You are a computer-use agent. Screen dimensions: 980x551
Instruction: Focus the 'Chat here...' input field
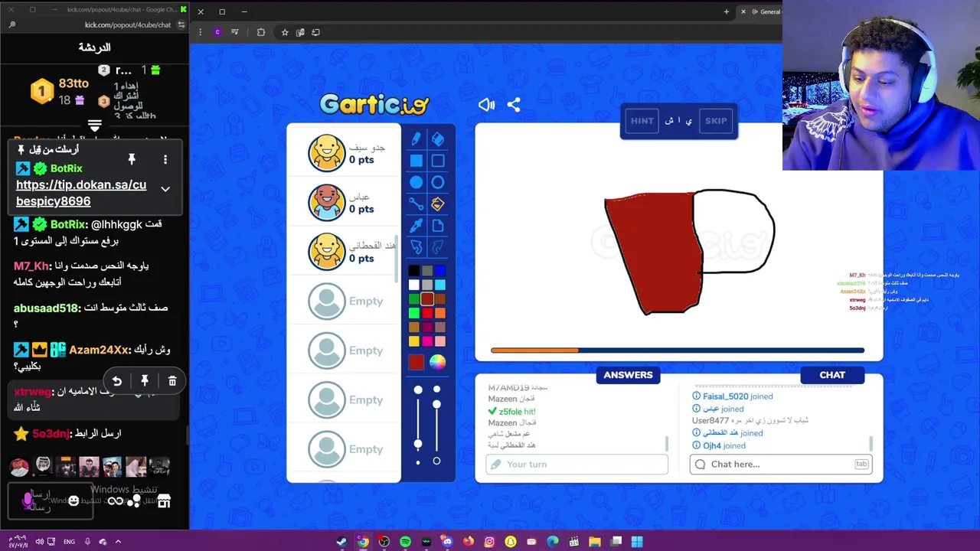pyautogui.click(x=781, y=465)
